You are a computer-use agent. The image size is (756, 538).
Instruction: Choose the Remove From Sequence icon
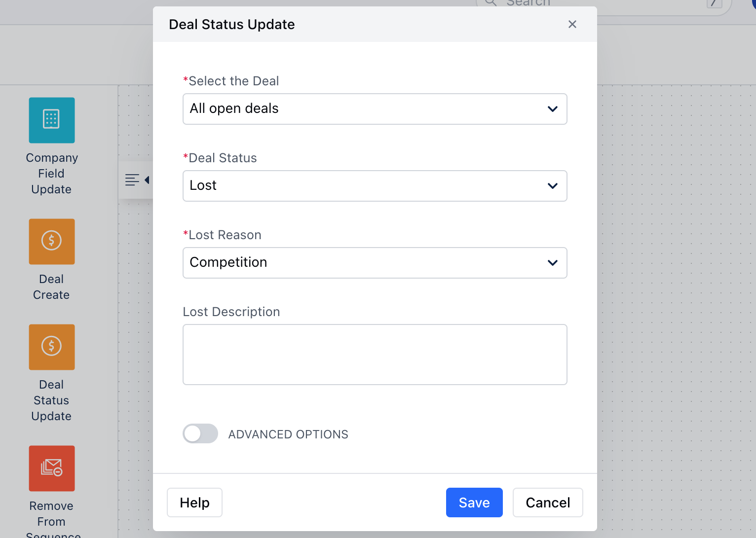52,468
